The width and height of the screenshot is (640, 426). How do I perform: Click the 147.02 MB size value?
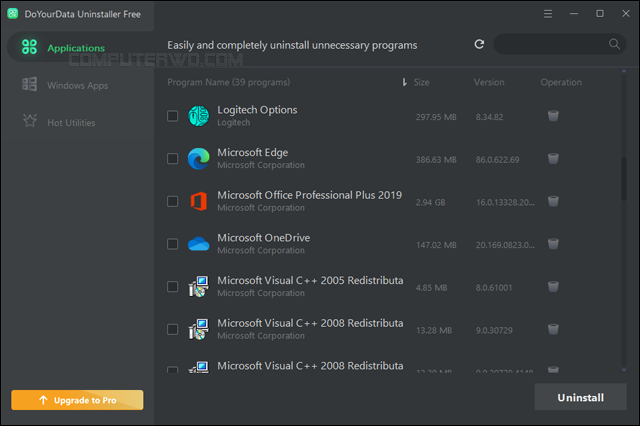coord(436,245)
